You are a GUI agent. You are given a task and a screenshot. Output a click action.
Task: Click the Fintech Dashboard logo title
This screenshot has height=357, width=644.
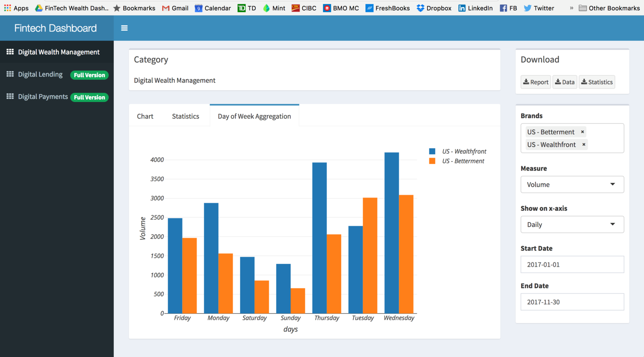55,28
